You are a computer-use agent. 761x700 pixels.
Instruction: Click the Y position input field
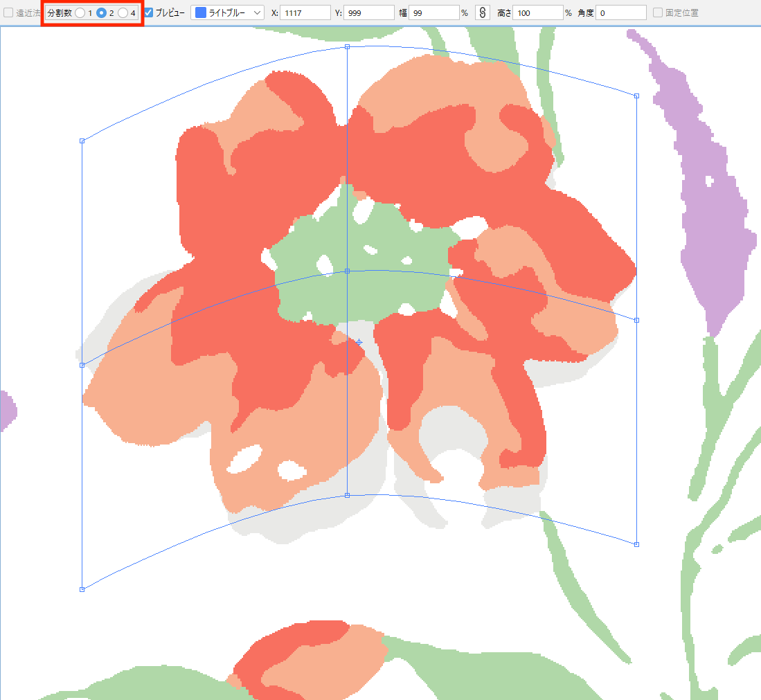(369, 12)
